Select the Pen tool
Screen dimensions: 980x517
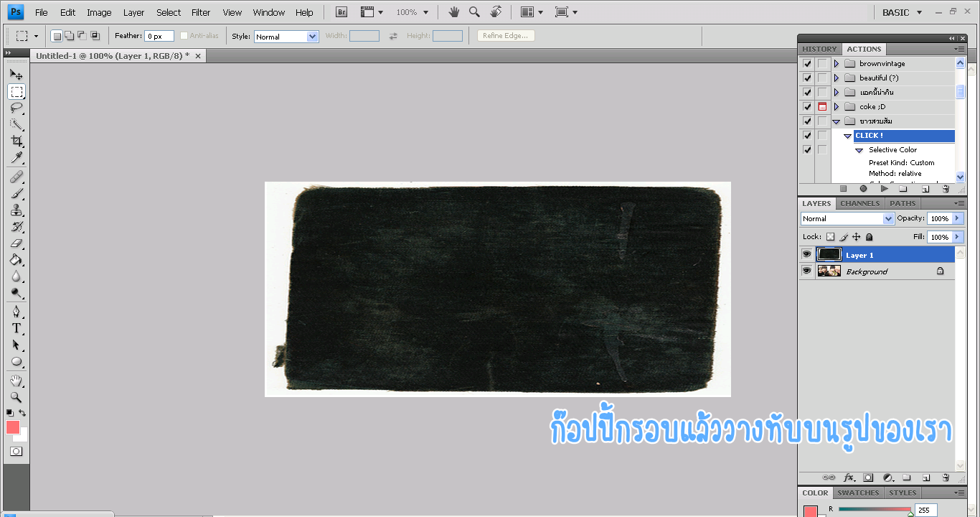click(x=17, y=312)
